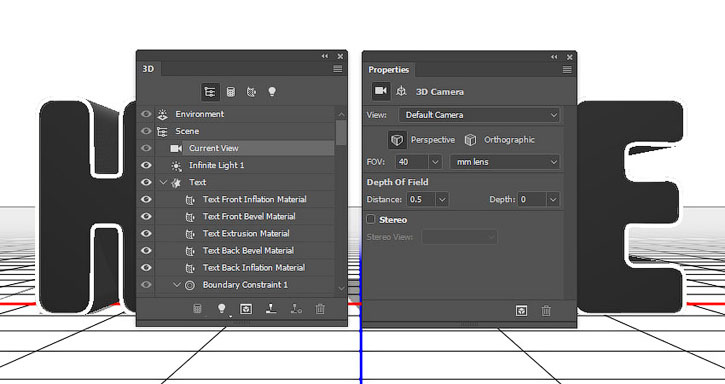
Task: Click the Distance value field
Action: pos(422,199)
